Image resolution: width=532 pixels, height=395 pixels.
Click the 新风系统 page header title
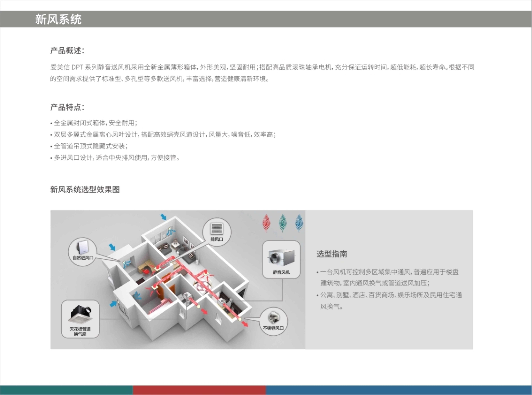58,19
